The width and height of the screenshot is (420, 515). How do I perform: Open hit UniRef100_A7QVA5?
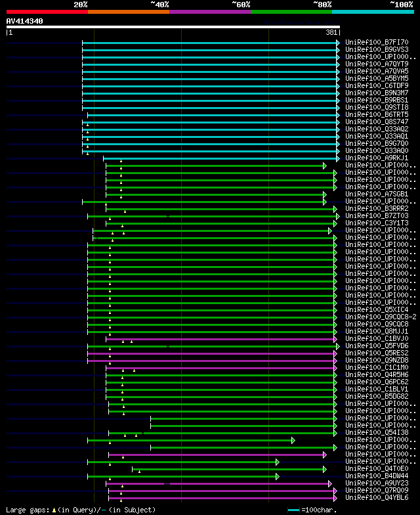point(377,71)
